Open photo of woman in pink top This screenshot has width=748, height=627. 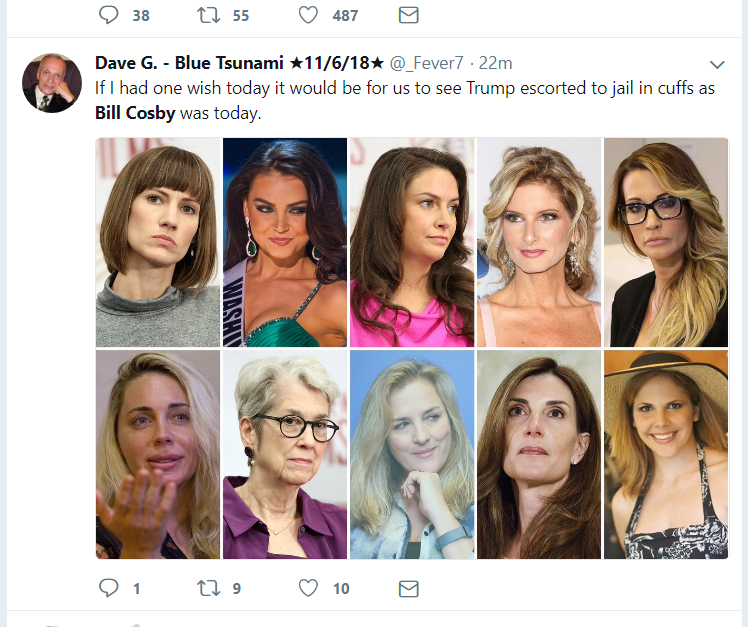point(412,242)
